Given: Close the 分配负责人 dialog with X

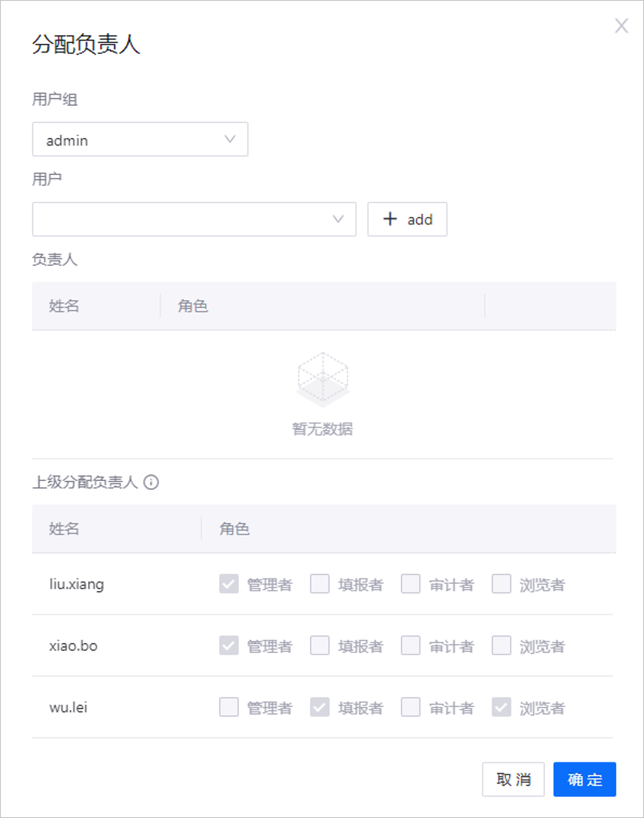Looking at the screenshot, I should click(x=621, y=26).
